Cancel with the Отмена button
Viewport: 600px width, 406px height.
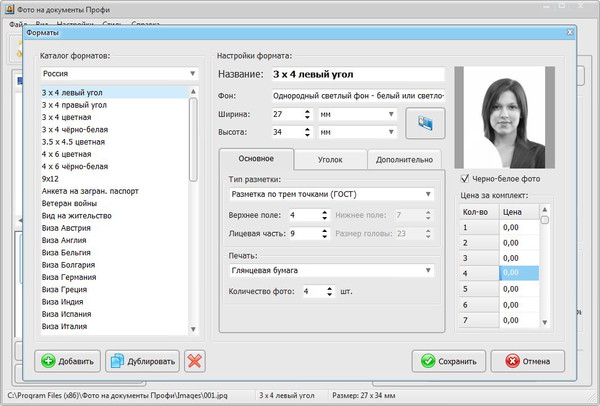click(x=528, y=360)
